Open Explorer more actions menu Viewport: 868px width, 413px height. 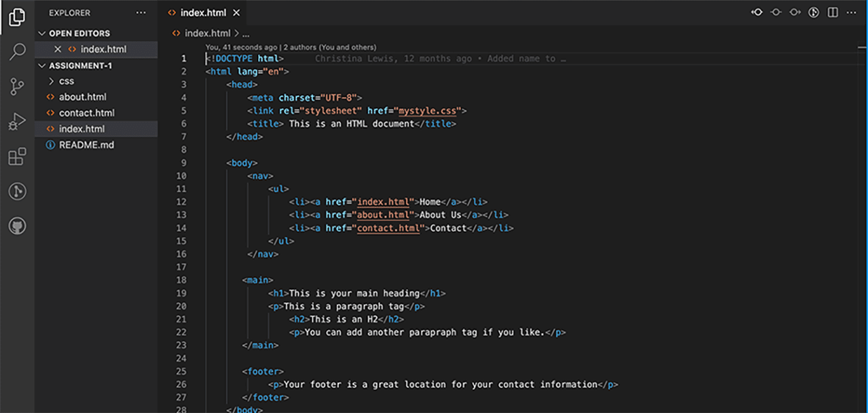coord(141,13)
